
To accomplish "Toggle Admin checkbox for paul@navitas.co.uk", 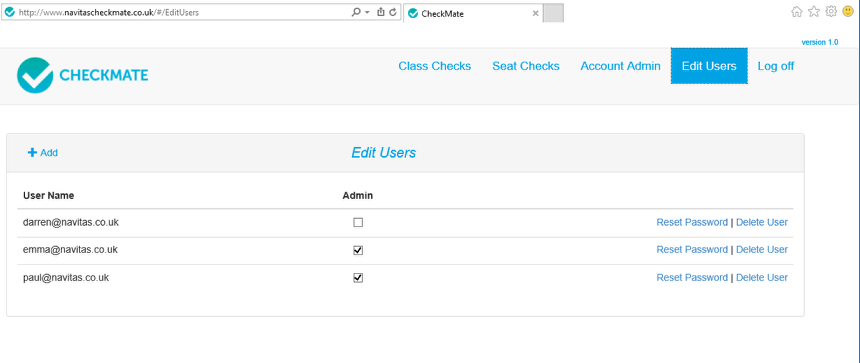I will [x=358, y=277].
